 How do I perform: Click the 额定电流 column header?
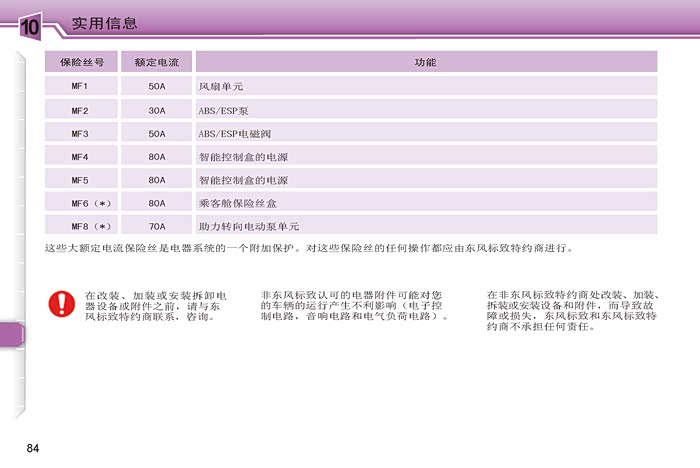point(156,62)
